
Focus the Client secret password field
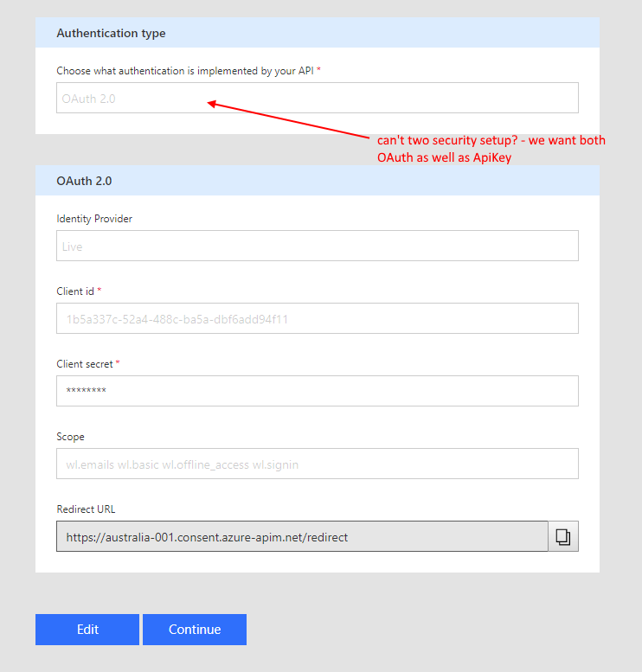tap(317, 391)
